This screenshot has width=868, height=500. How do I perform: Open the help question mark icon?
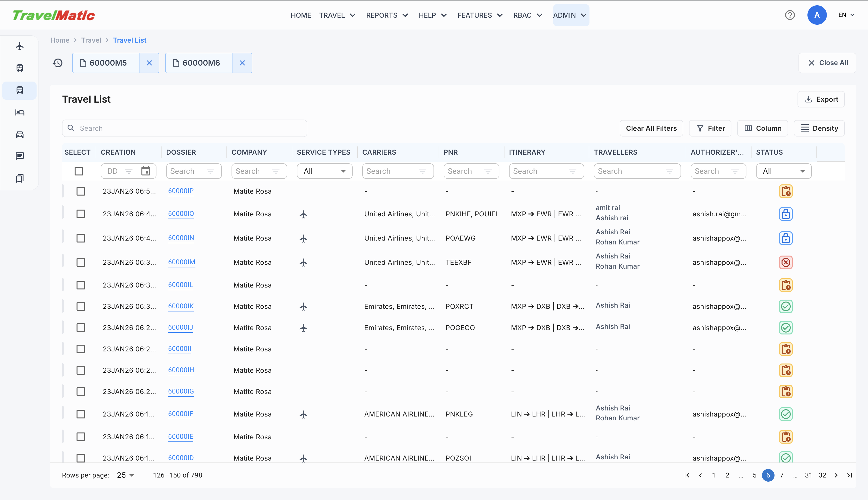(x=790, y=15)
